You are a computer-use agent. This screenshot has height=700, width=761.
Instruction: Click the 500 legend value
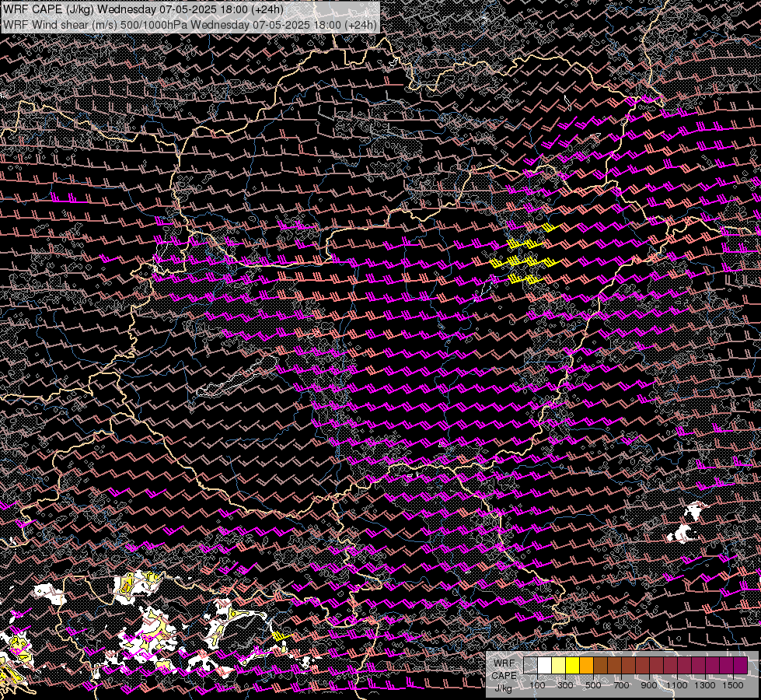593,685
